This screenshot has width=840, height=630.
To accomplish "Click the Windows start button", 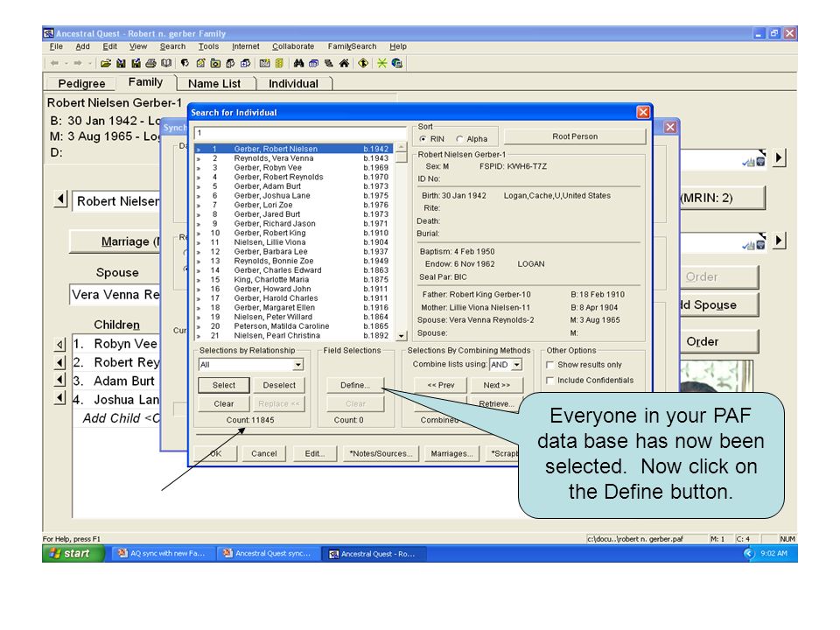I will 73,553.
